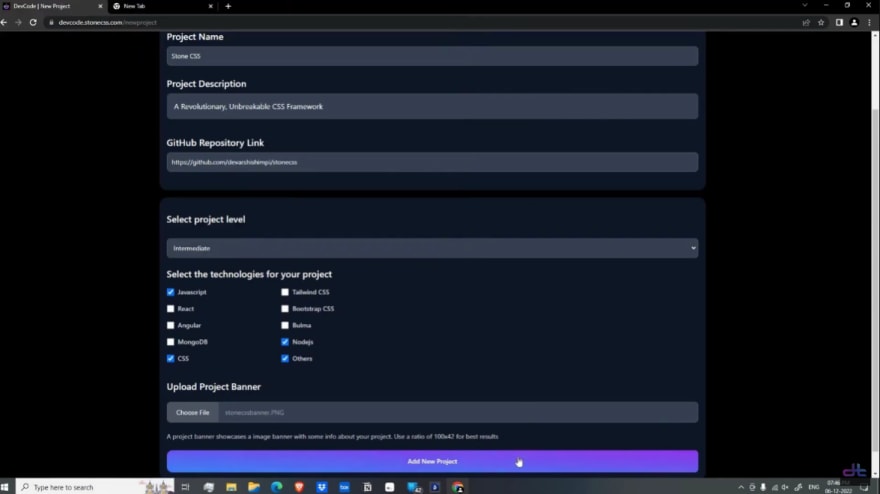Check the React technology checkbox
The width and height of the screenshot is (880, 494).
coord(171,309)
